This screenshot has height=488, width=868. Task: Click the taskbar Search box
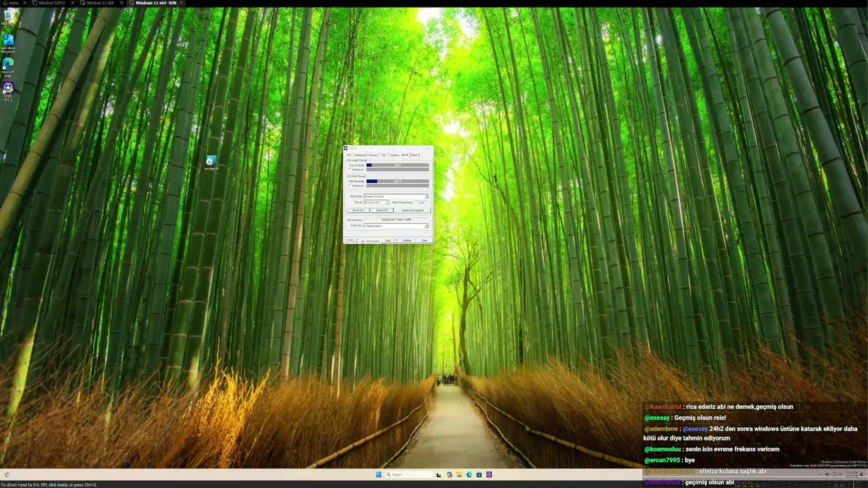[408, 474]
